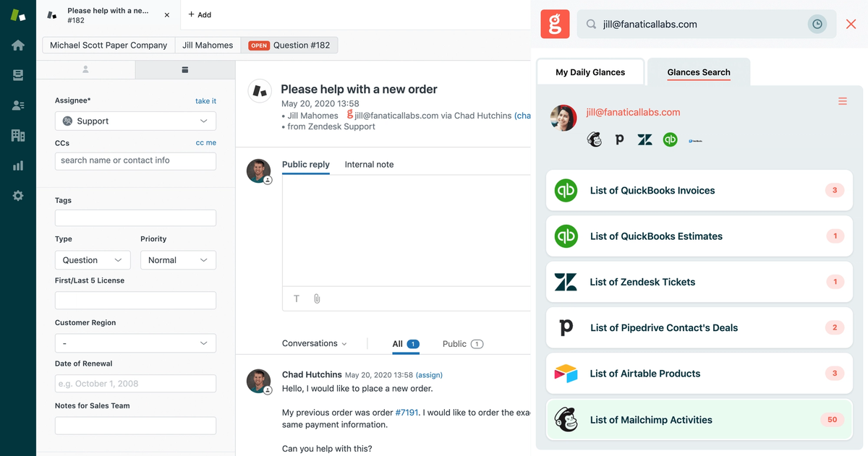The image size is (868, 456).
Task: Select the All conversations filter
Action: coord(406,344)
